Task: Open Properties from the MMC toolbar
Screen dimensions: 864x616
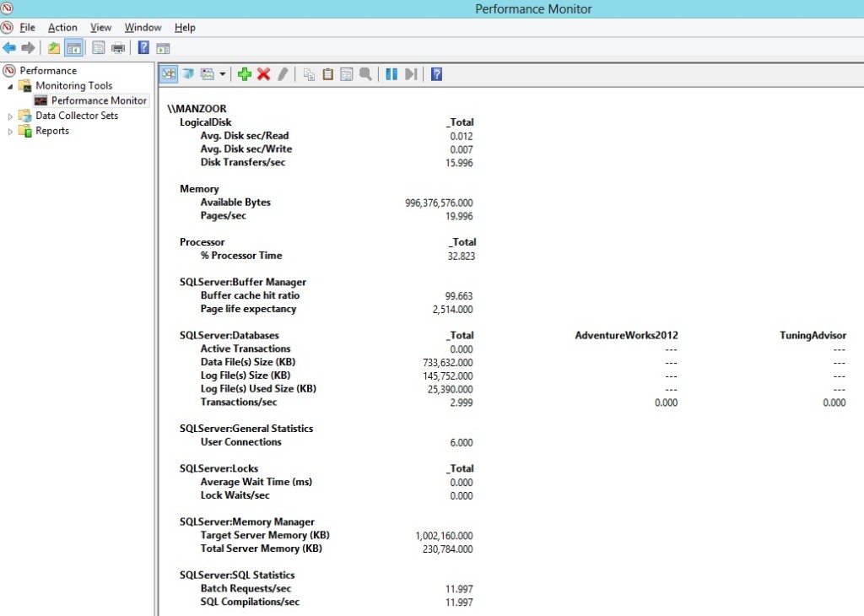Action: click(x=98, y=48)
